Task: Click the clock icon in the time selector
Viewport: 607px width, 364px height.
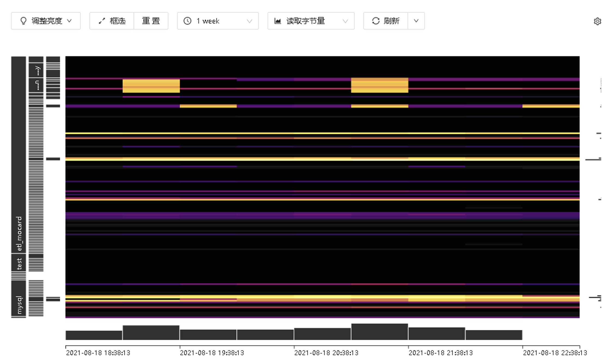Action: (187, 21)
